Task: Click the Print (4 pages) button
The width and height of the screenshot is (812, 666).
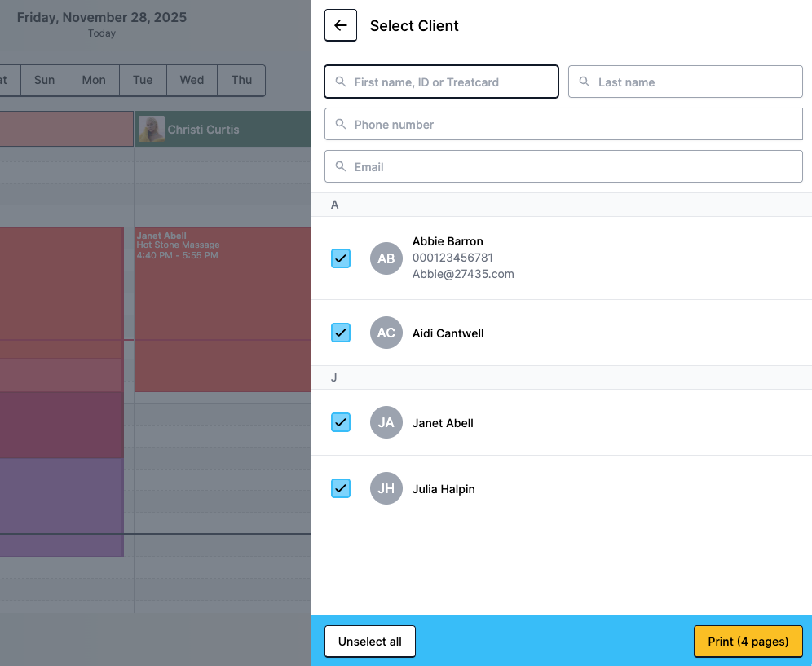Action: pos(748,642)
